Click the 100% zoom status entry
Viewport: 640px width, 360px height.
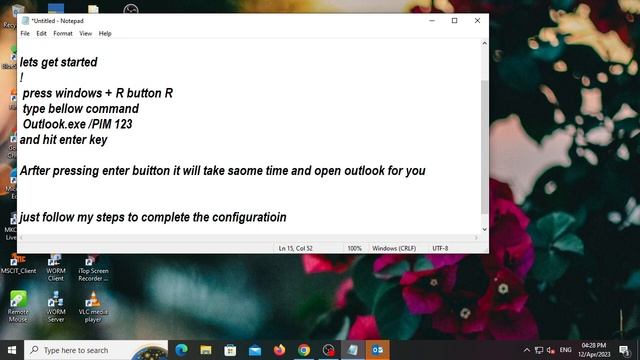coord(354,248)
